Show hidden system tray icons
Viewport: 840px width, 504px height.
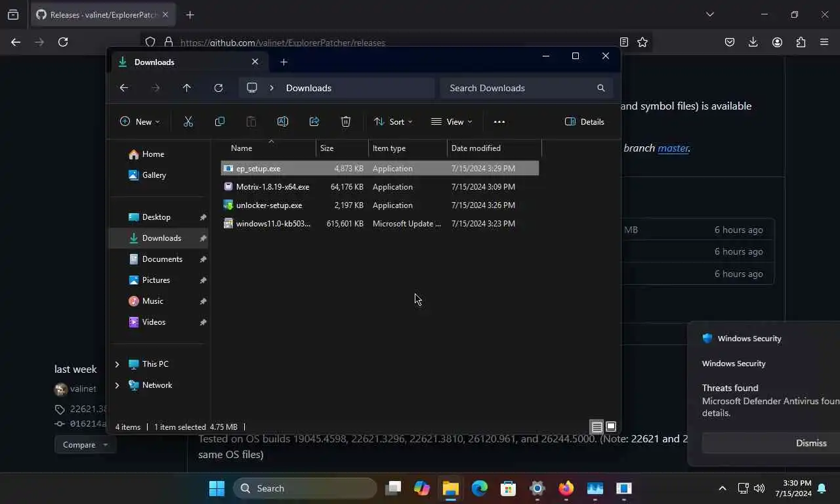point(723,488)
